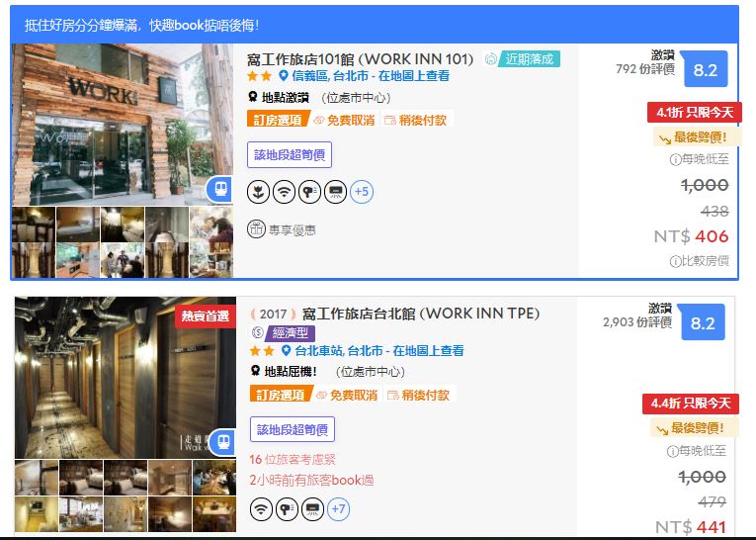This screenshot has width=756, height=540.
Task: Click 該地段超筍價 button for Work Inn 101
Action: (290, 155)
